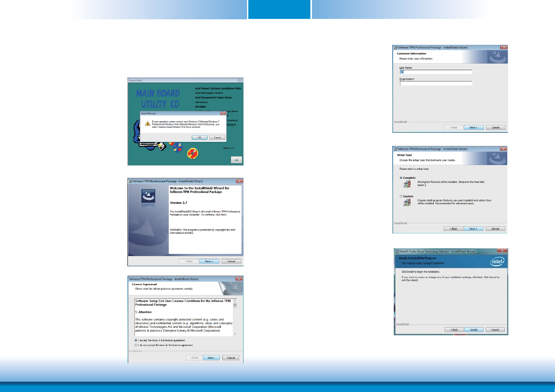Viewport: 555px width, 392px height.
Task: Click Back in Ready to Install dialog
Action: [x=454, y=330]
